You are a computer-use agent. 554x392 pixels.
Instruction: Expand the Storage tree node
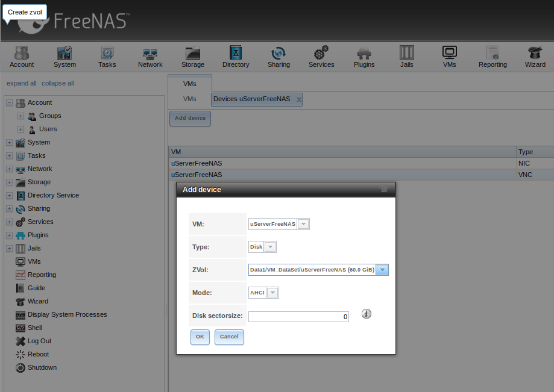click(x=10, y=182)
